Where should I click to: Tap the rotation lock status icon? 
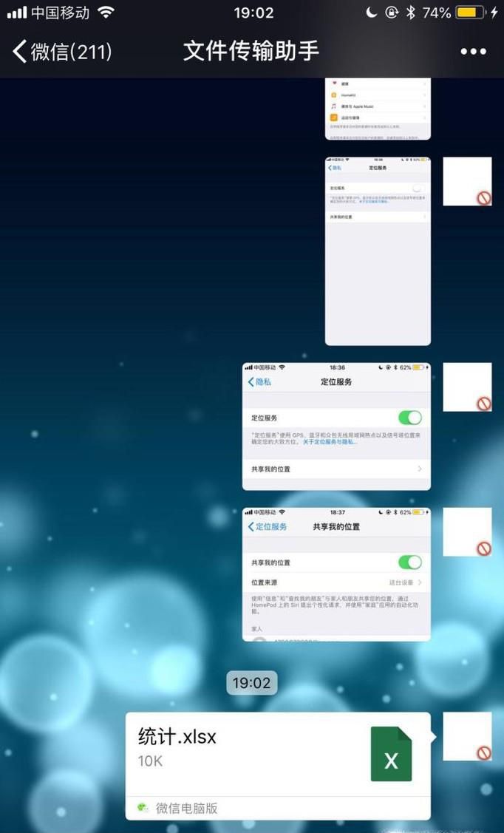(392, 13)
